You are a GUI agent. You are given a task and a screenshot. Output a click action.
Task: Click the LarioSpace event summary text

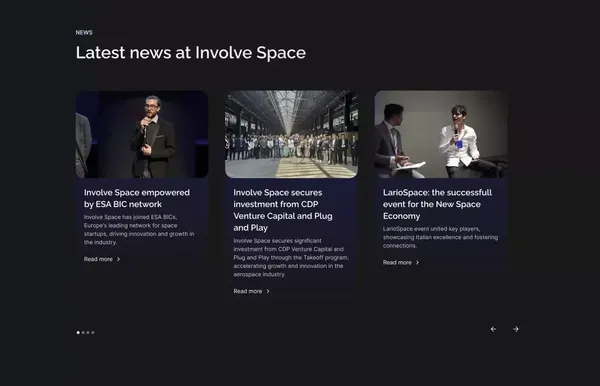pos(440,237)
